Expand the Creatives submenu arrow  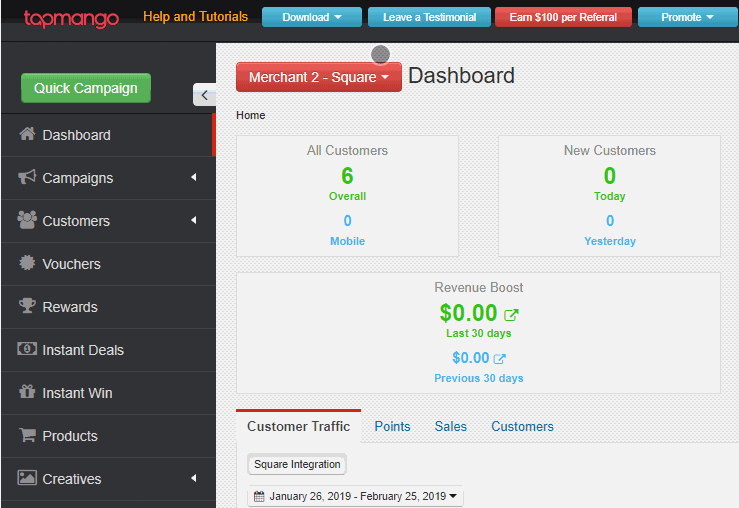pos(194,478)
